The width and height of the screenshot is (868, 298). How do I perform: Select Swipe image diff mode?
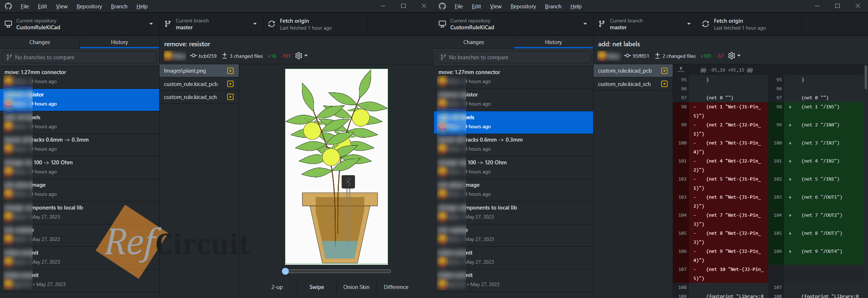coord(316,287)
